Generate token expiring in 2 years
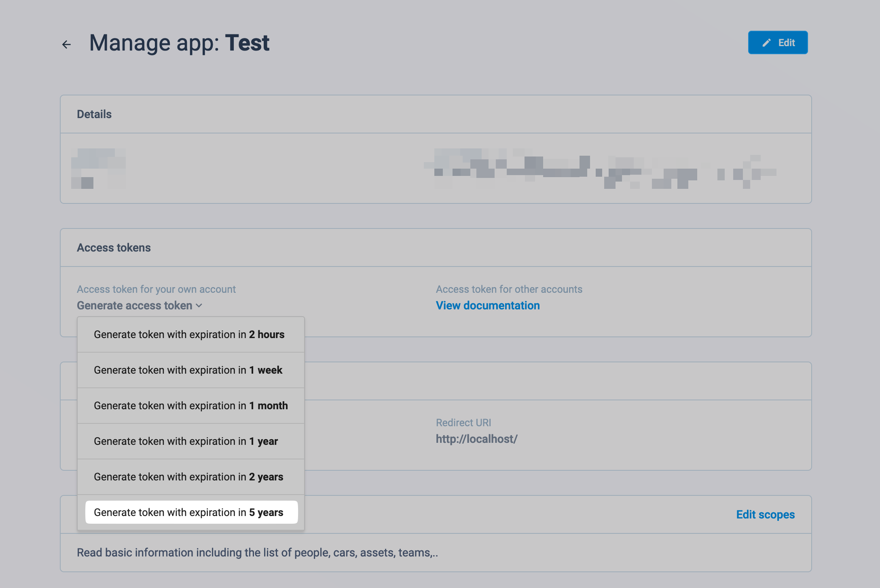Screen dimensions: 880x588 (x=188, y=477)
